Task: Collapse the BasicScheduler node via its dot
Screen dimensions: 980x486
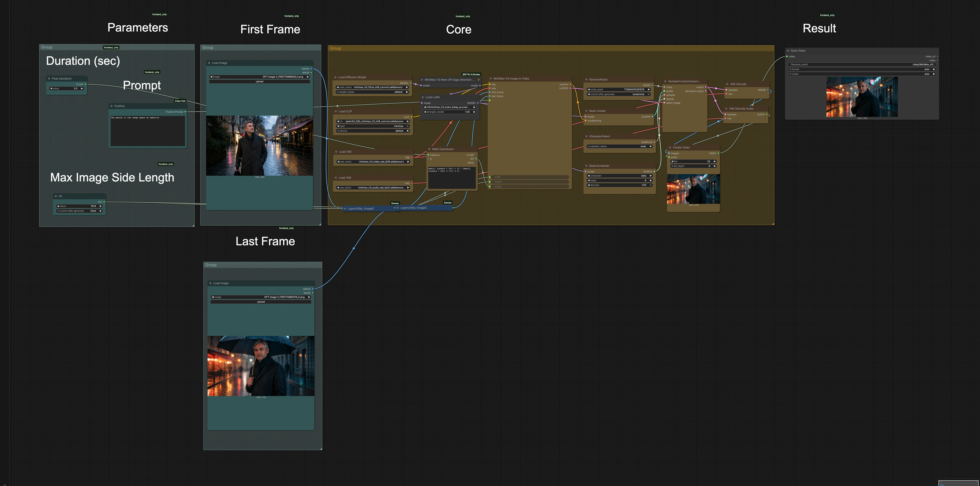Action: pyautogui.click(x=586, y=166)
